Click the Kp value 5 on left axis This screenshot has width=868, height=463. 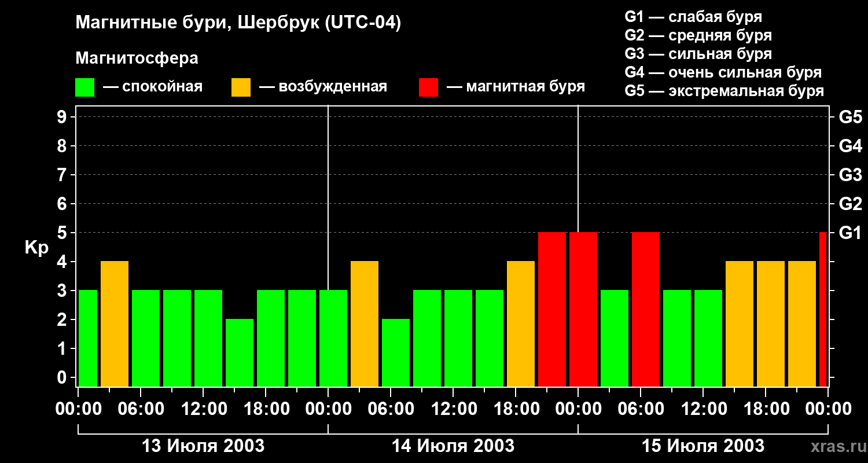(x=63, y=233)
